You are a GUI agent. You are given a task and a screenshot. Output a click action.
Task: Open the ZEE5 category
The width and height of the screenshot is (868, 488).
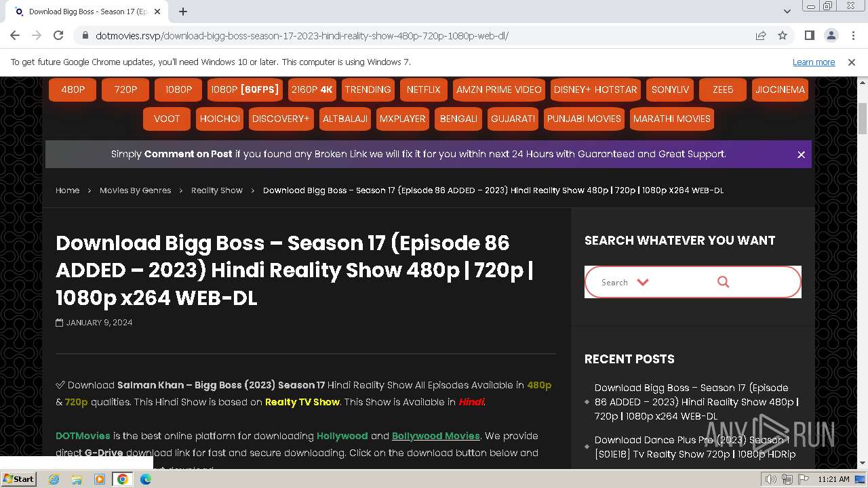723,89
